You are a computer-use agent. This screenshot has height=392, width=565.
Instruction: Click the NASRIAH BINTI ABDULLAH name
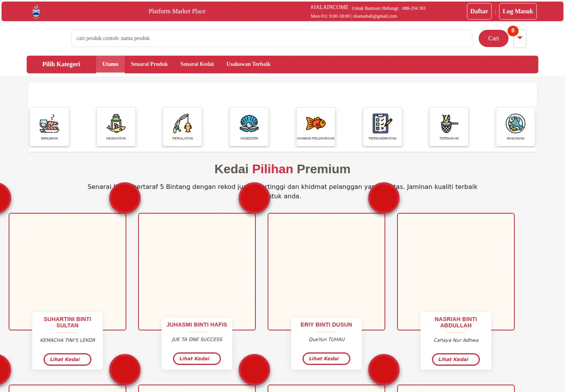pyautogui.click(x=456, y=322)
